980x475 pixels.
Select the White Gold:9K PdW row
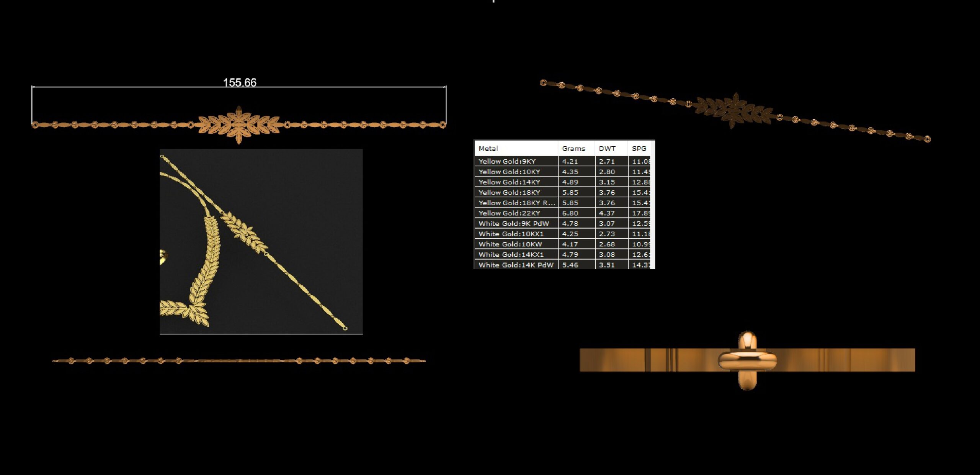pos(513,223)
